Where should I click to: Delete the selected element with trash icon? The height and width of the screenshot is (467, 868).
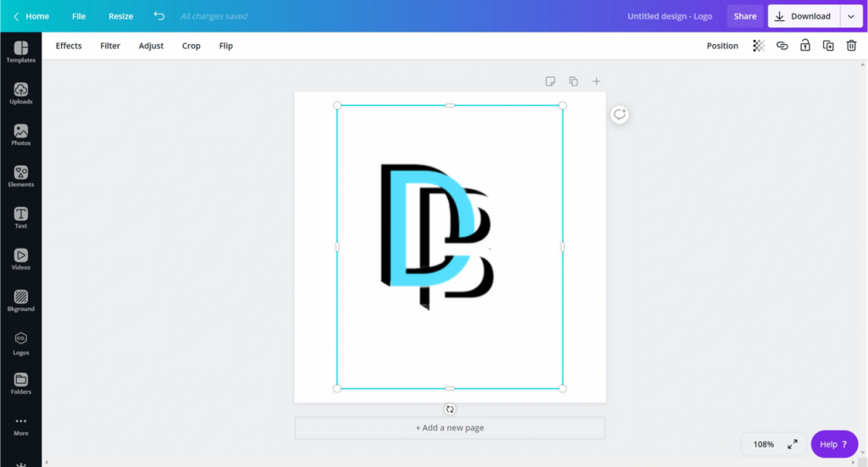pos(851,46)
